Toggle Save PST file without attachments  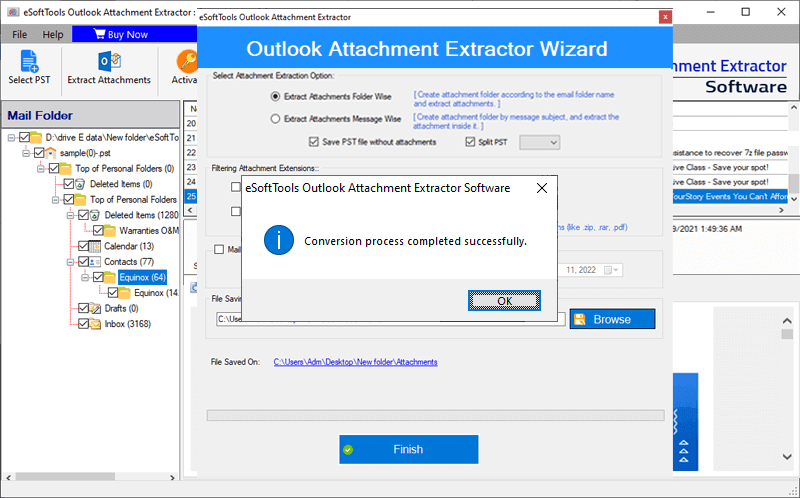point(314,142)
